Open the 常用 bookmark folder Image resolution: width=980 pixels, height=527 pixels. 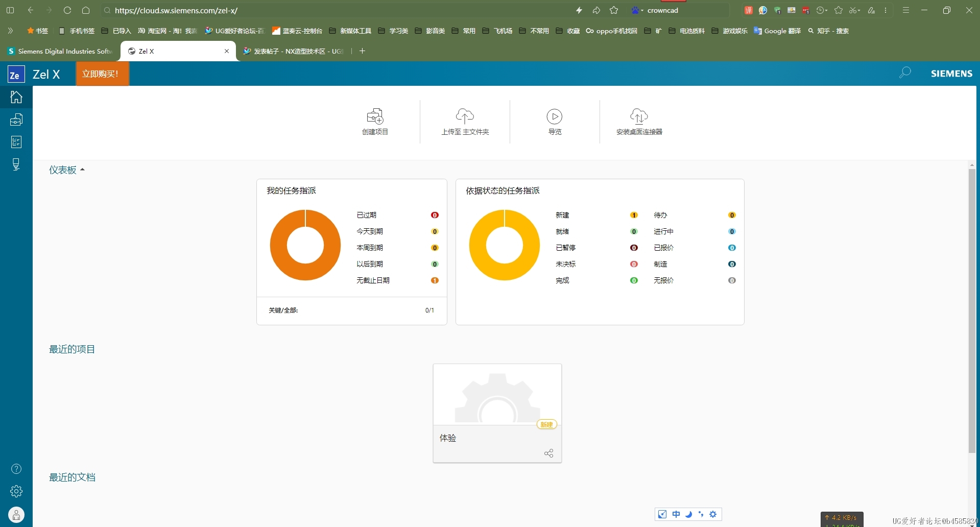[x=464, y=31]
